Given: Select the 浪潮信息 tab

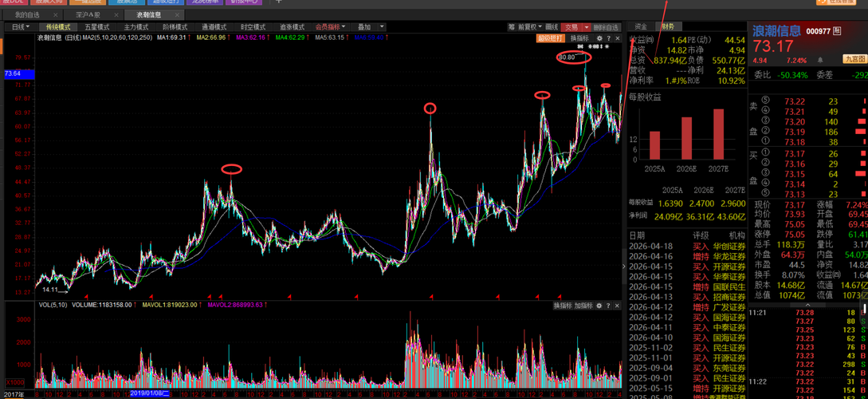Looking at the screenshot, I should pyautogui.click(x=148, y=15).
